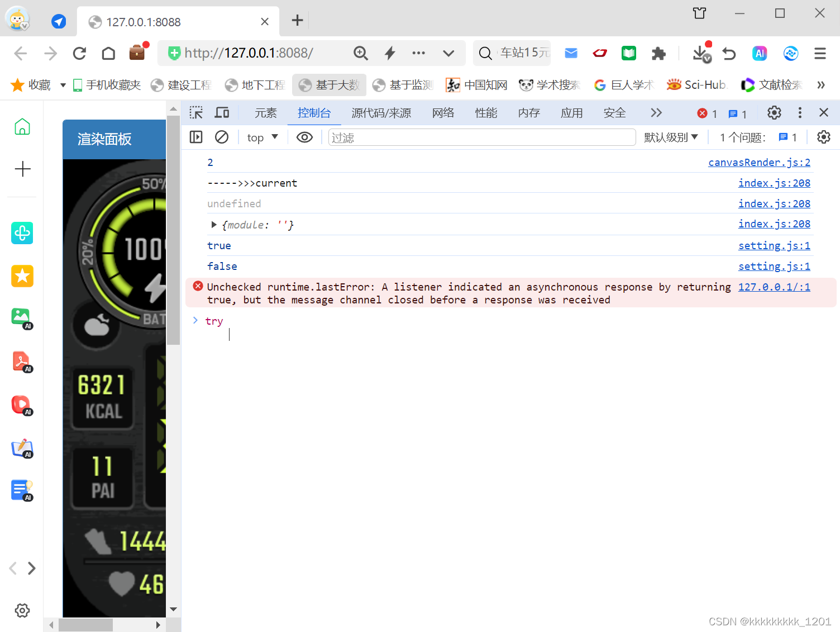This screenshot has width=840, height=632.
Task: Open the 元素 tab
Action: (266, 113)
